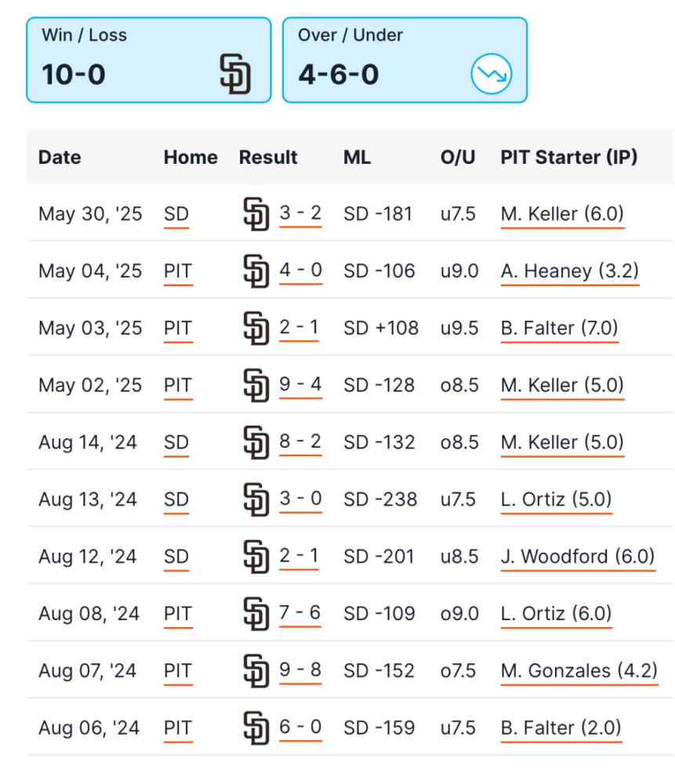
Task: Click the Padres logo in Win/Loss card
Action: pyautogui.click(x=235, y=74)
